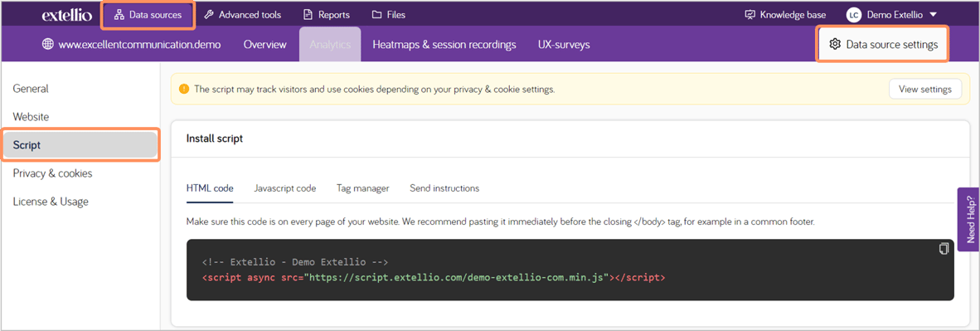Click the gear icon in Data source settings
The height and width of the screenshot is (331, 980).
point(834,45)
